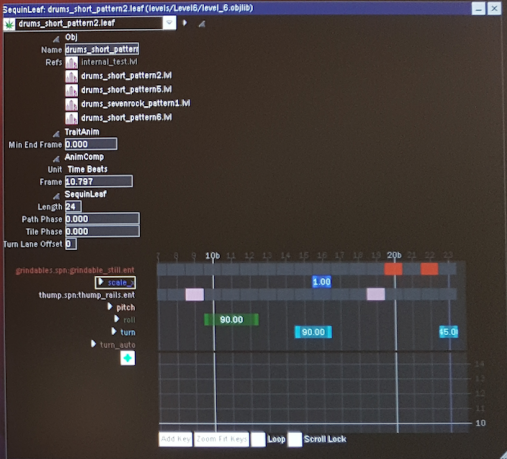Collapse the SequinLeaf section triangle
Screen dimensions: 507x459
point(56,196)
